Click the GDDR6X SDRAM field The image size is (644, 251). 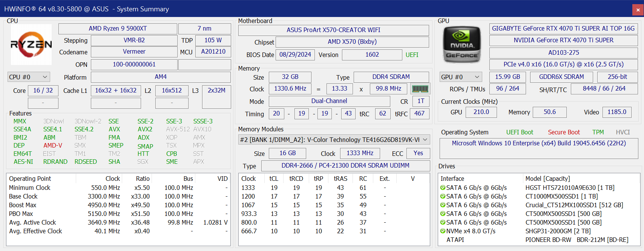[561, 77]
